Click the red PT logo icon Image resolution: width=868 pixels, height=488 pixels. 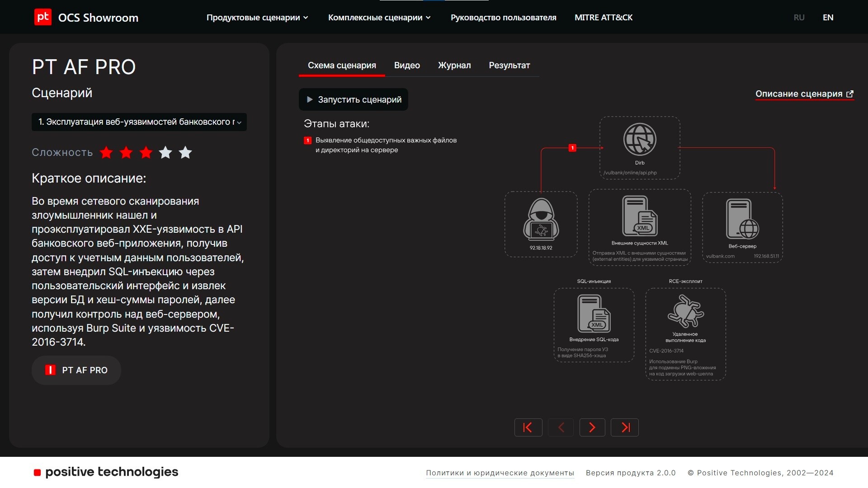pos(43,17)
